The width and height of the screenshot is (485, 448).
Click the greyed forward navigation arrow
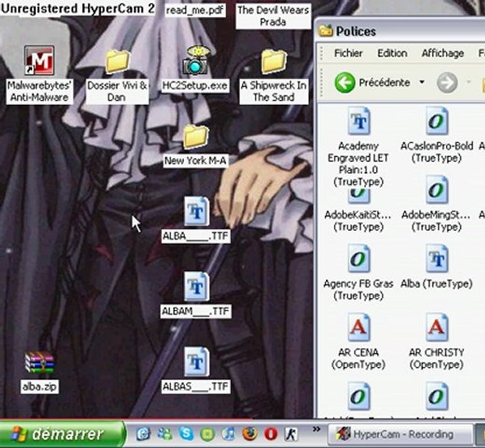click(x=447, y=83)
